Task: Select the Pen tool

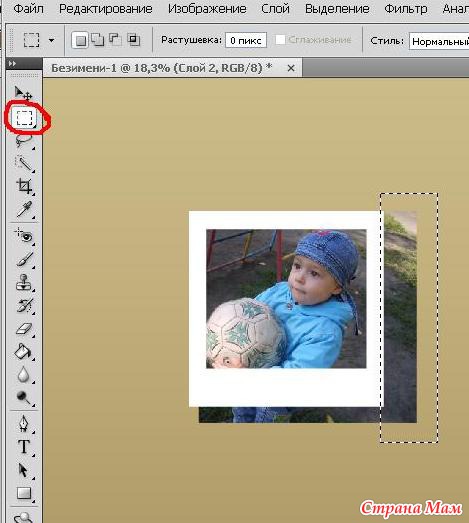Action: click(23, 424)
